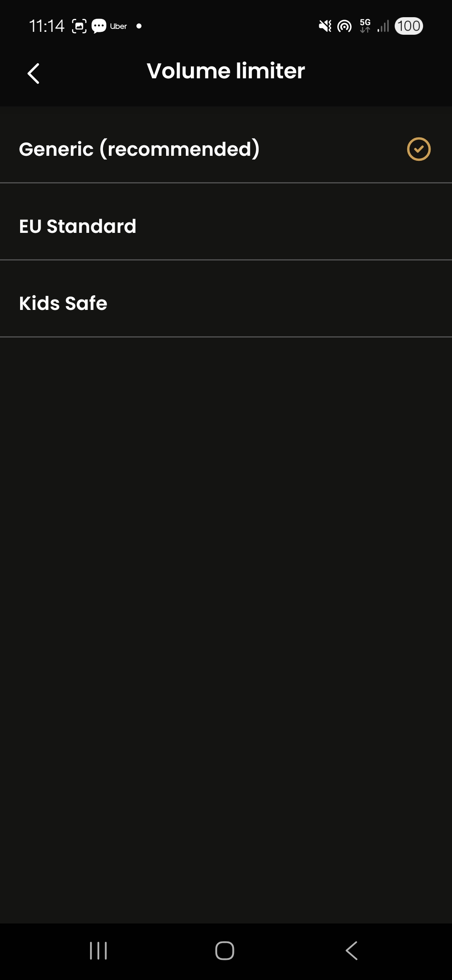Tap the muted sound status icon
The width and height of the screenshot is (452, 980).
[x=325, y=26]
